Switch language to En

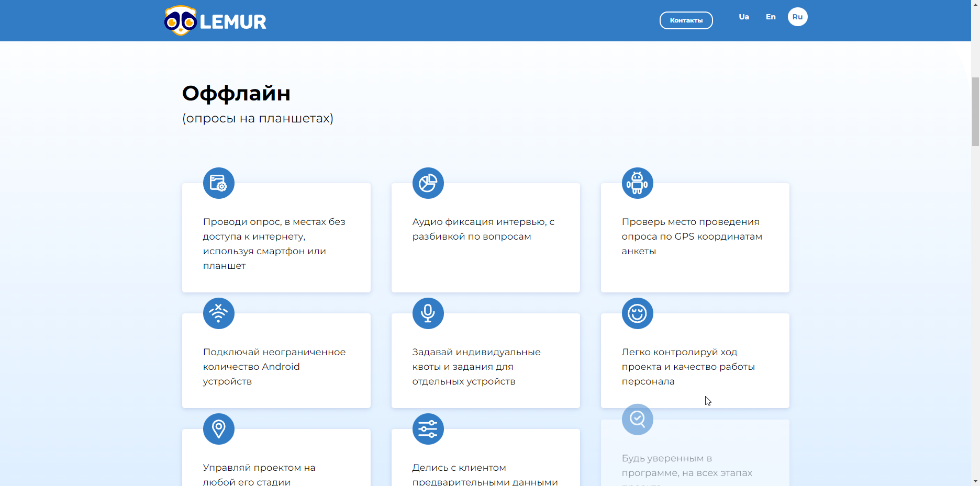click(771, 17)
